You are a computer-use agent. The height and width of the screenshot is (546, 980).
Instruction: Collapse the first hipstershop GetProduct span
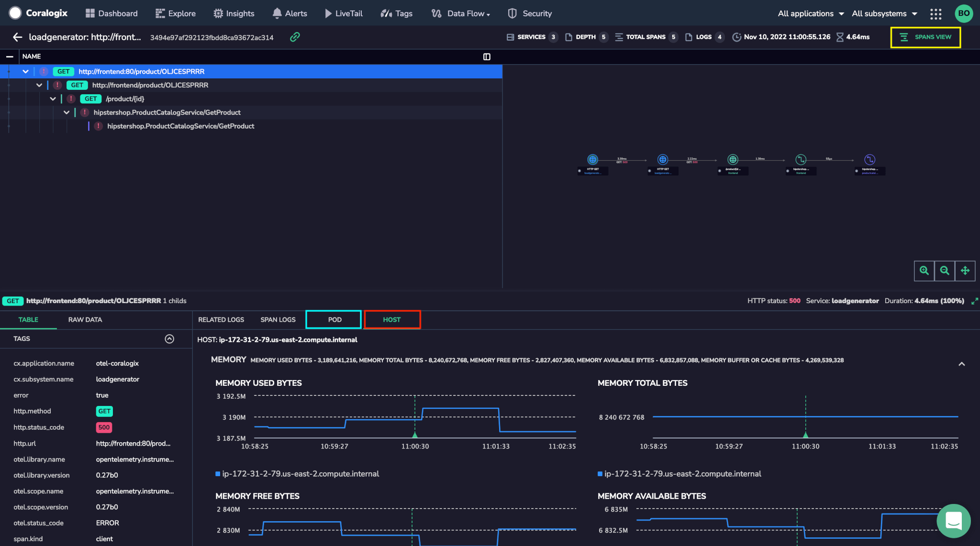67,112
